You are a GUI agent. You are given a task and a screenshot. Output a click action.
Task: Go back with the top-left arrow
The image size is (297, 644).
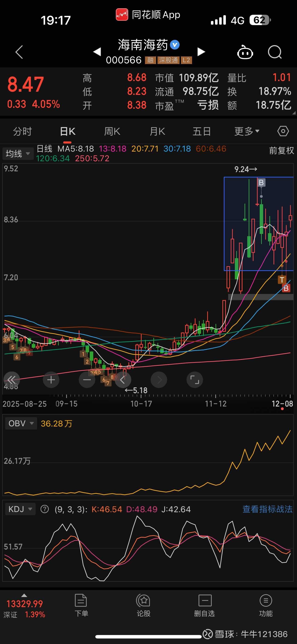[x=19, y=52]
